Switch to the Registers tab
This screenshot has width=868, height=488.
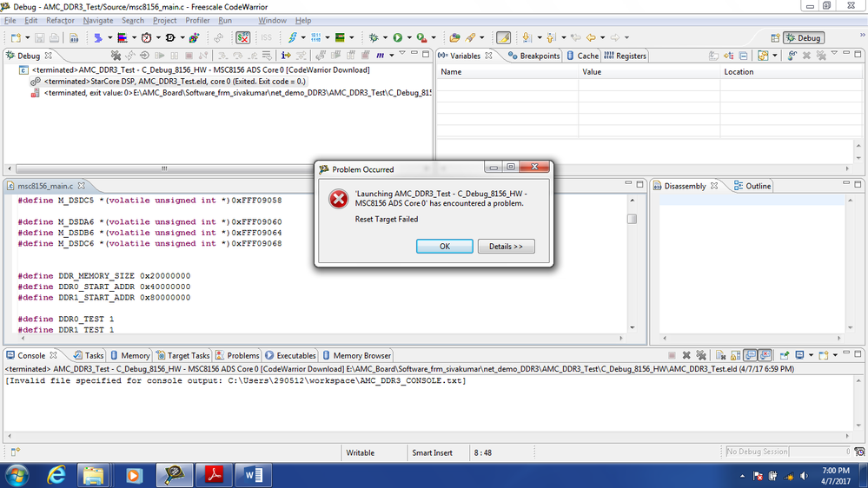click(625, 56)
